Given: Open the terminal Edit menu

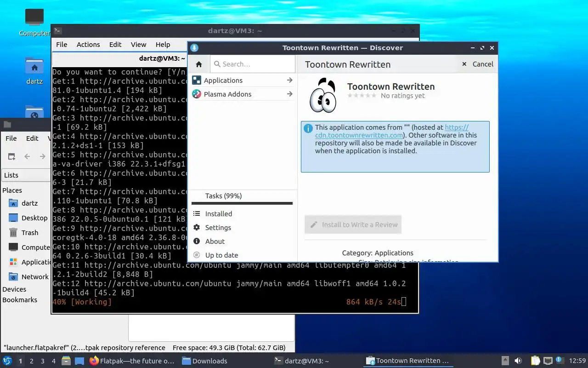Looking at the screenshot, I should (x=115, y=45).
